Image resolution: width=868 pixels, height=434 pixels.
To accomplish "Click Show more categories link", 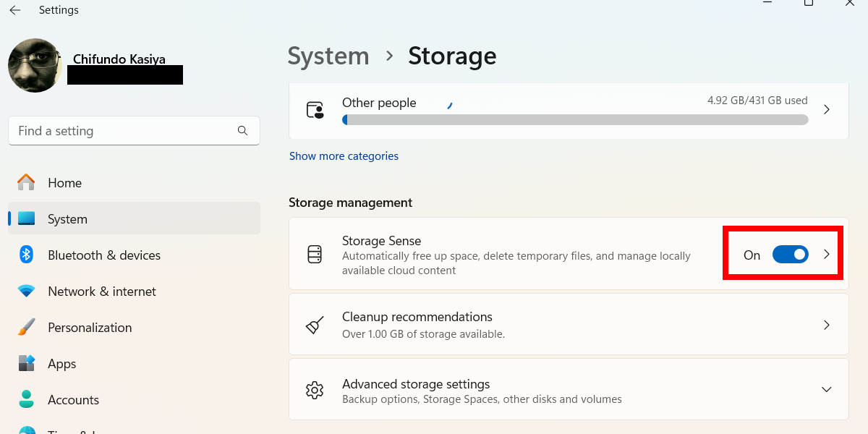I will pos(344,156).
